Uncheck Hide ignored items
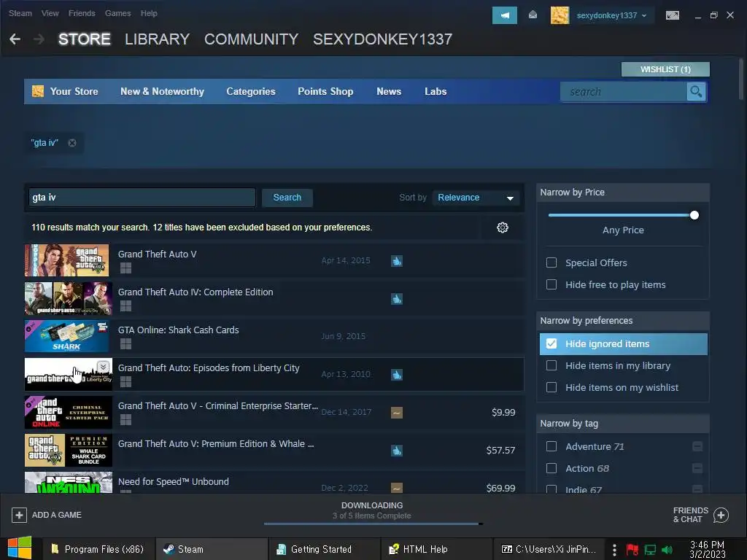The image size is (747, 560). point(551,343)
